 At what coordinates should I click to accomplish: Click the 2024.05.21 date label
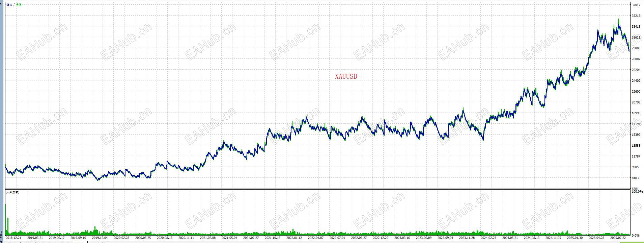(510, 238)
